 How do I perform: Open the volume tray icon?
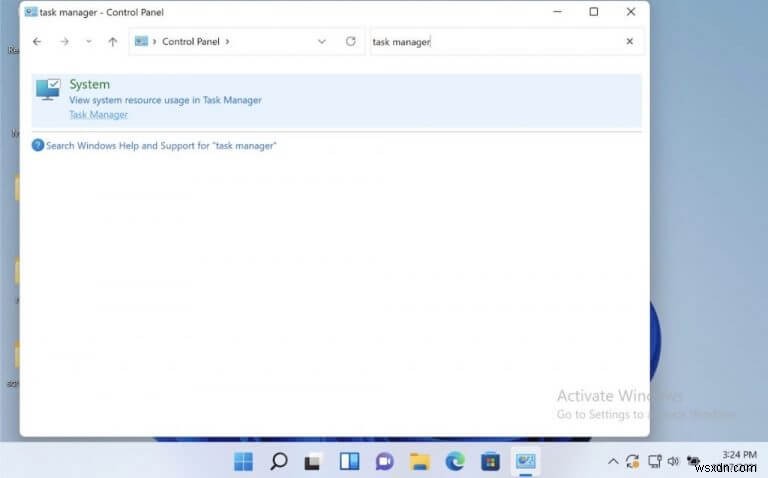coord(673,461)
